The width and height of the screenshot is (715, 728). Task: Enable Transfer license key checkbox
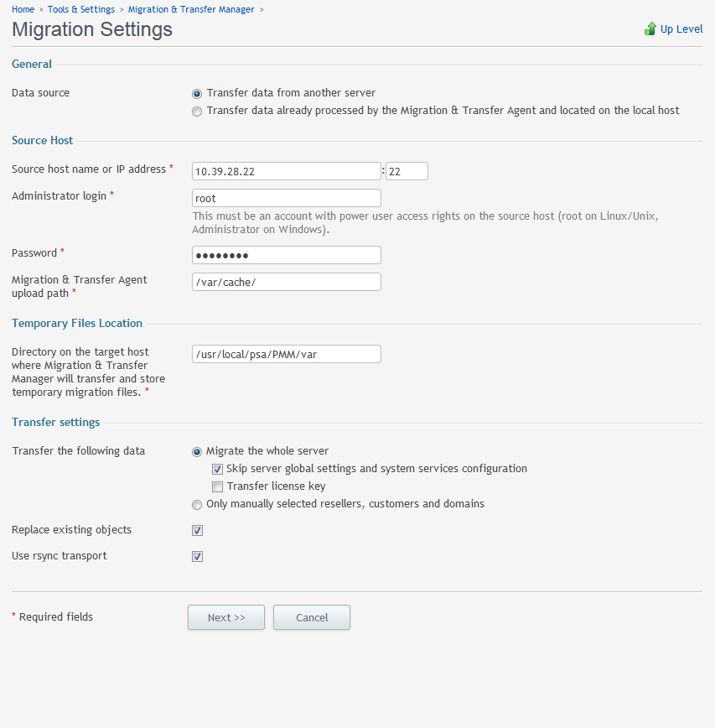tap(217, 486)
